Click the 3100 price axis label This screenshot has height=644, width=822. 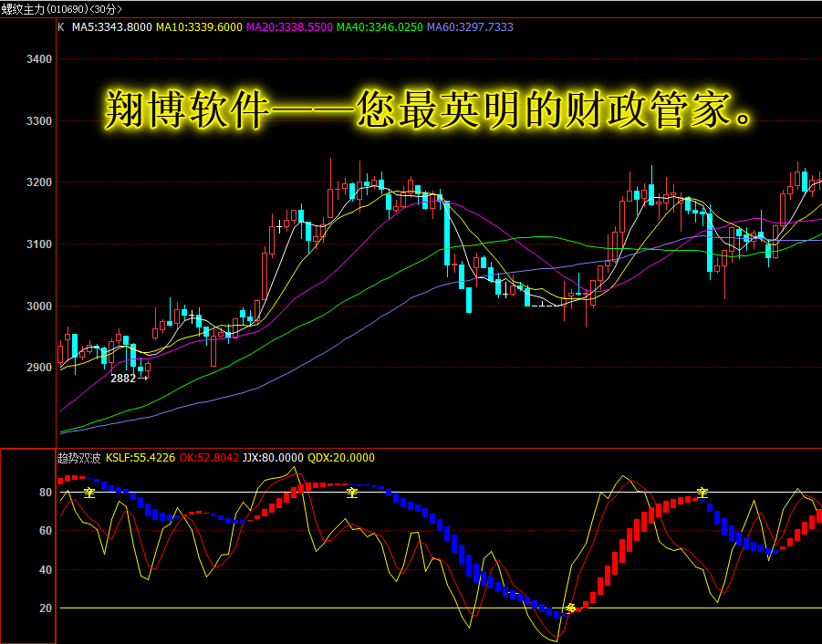pyautogui.click(x=39, y=244)
